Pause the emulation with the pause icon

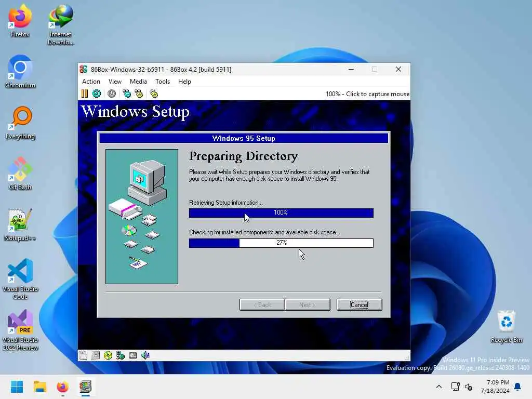(x=85, y=94)
